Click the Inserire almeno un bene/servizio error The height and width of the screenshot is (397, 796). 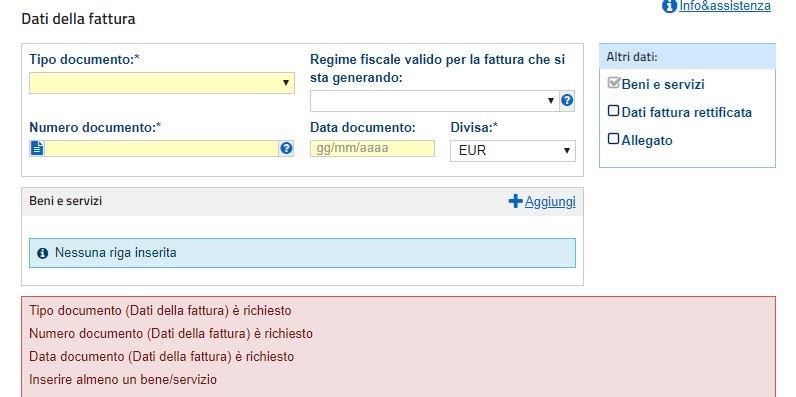coord(123,379)
